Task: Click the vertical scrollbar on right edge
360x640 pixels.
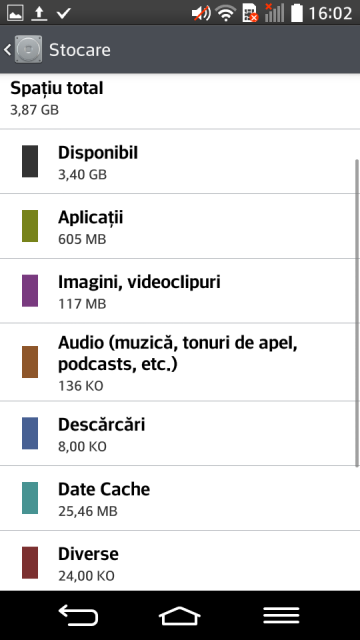Action: pyautogui.click(x=357, y=313)
